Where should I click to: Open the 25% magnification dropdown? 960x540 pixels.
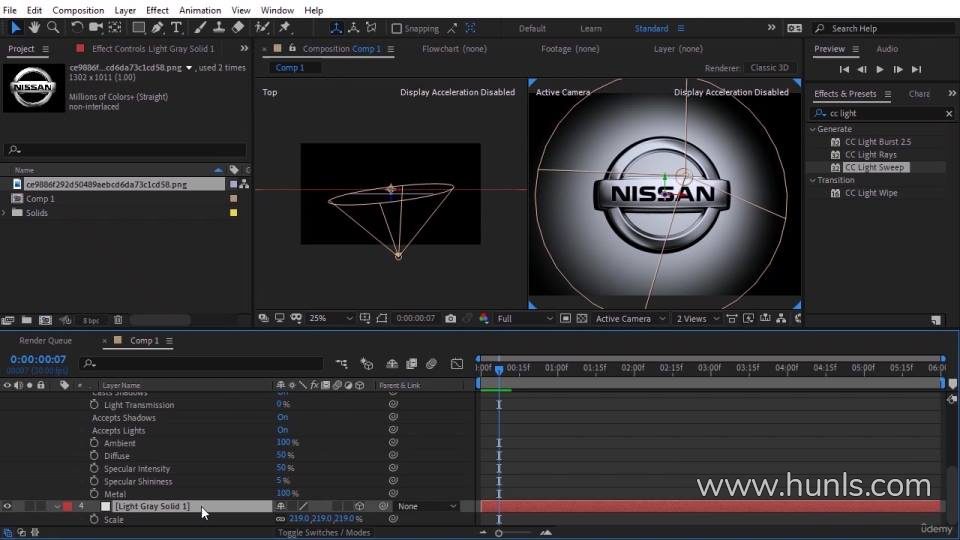pyautogui.click(x=331, y=318)
